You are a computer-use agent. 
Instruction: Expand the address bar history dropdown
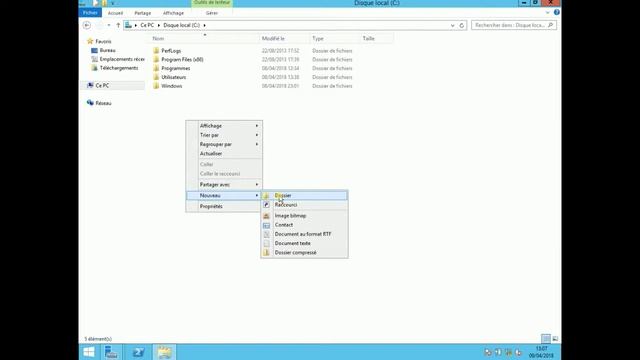point(453,25)
